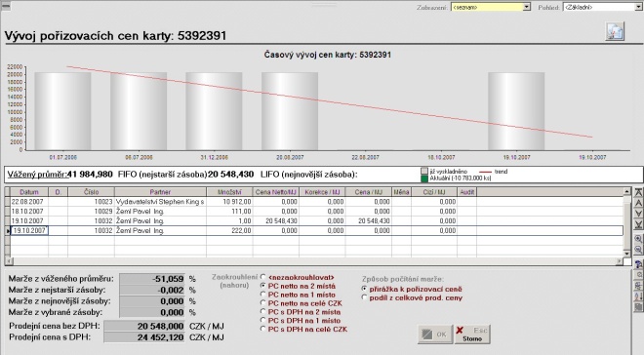Sort by the Datum column header
The height and width of the screenshot is (355, 644).
pyautogui.click(x=29, y=192)
